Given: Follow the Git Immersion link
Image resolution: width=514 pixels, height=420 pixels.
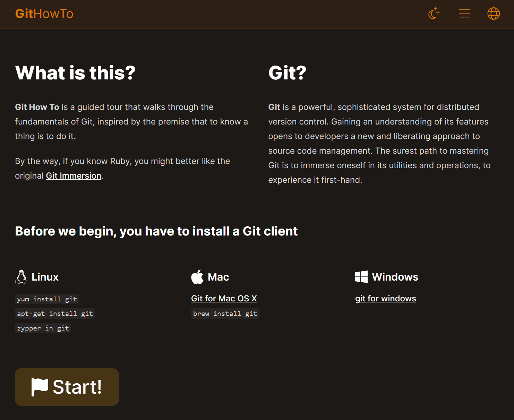Looking at the screenshot, I should click(x=73, y=175).
